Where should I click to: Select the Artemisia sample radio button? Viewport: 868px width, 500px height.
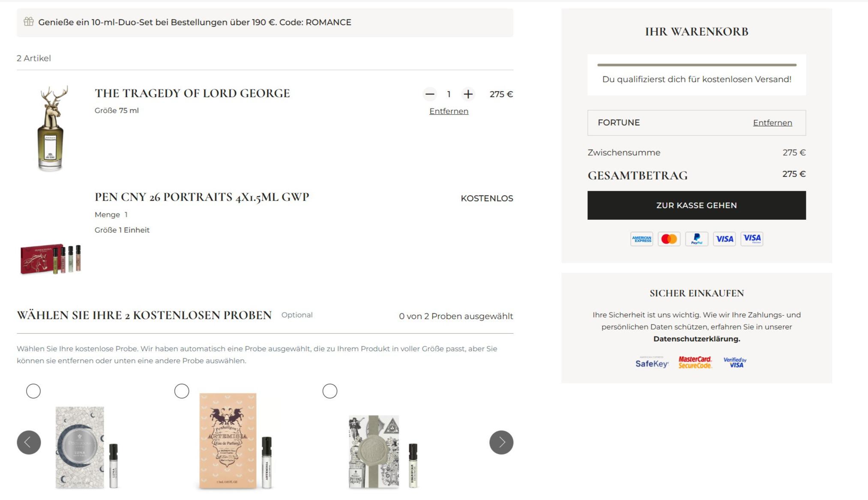pos(182,391)
